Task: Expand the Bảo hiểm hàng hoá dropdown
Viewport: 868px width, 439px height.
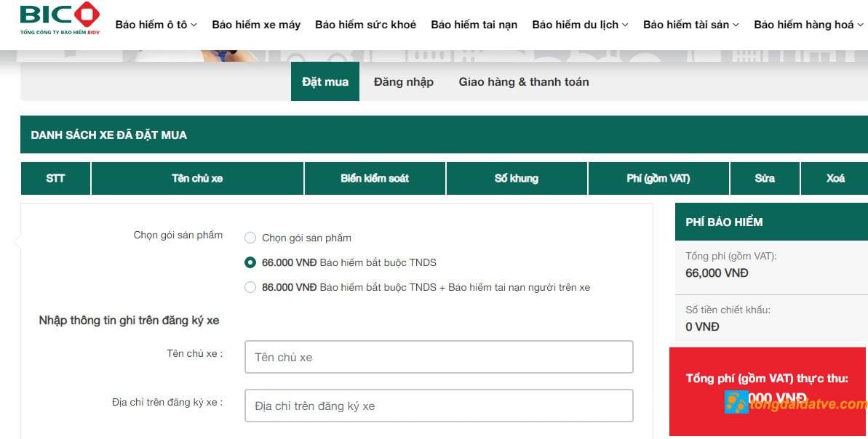Action: [808, 25]
